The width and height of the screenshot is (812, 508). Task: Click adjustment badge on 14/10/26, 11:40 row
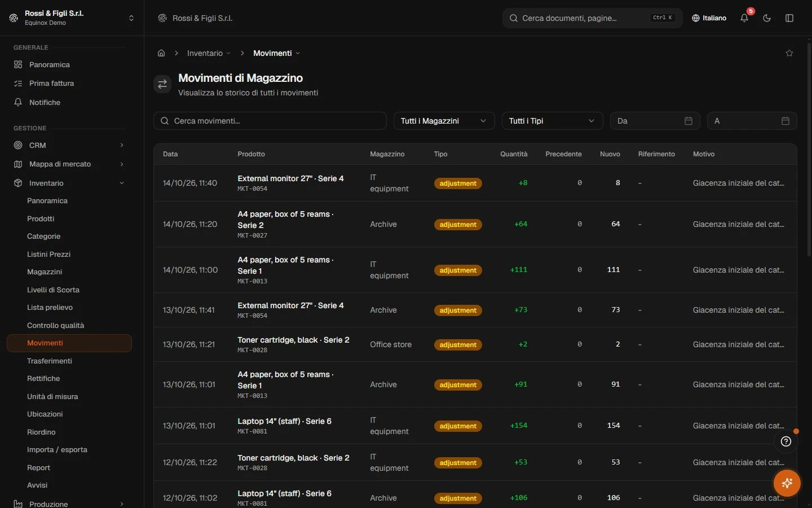[458, 183]
